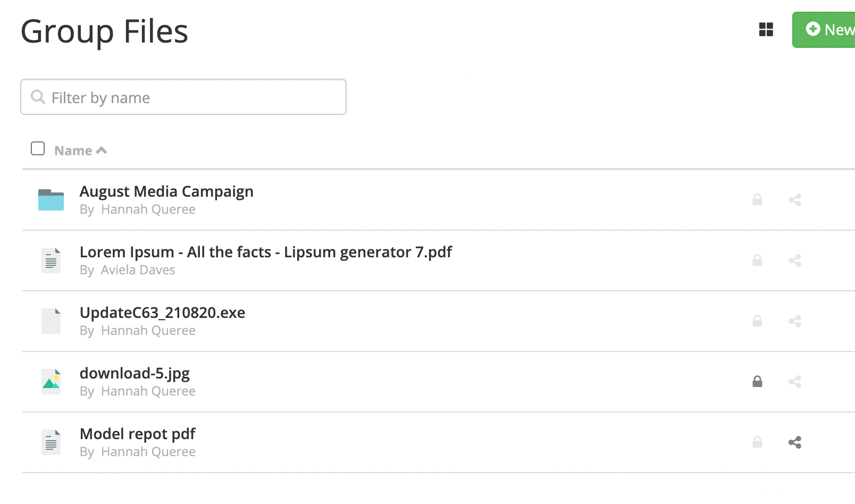The height and width of the screenshot is (504, 855).
Task: Click lock icon for Lorem Ipsum pdf
Action: click(757, 261)
